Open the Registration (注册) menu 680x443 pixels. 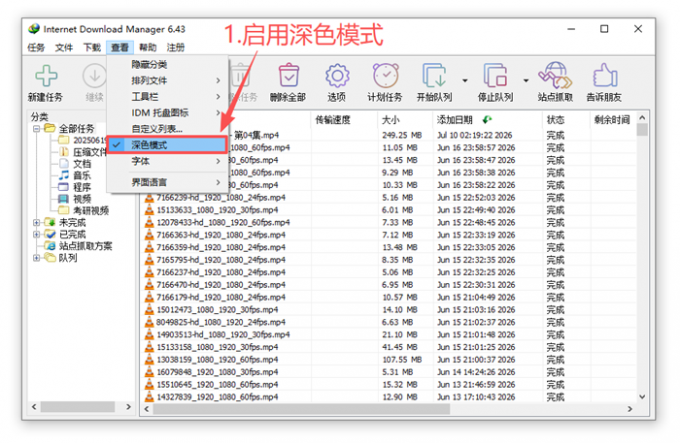(x=176, y=47)
